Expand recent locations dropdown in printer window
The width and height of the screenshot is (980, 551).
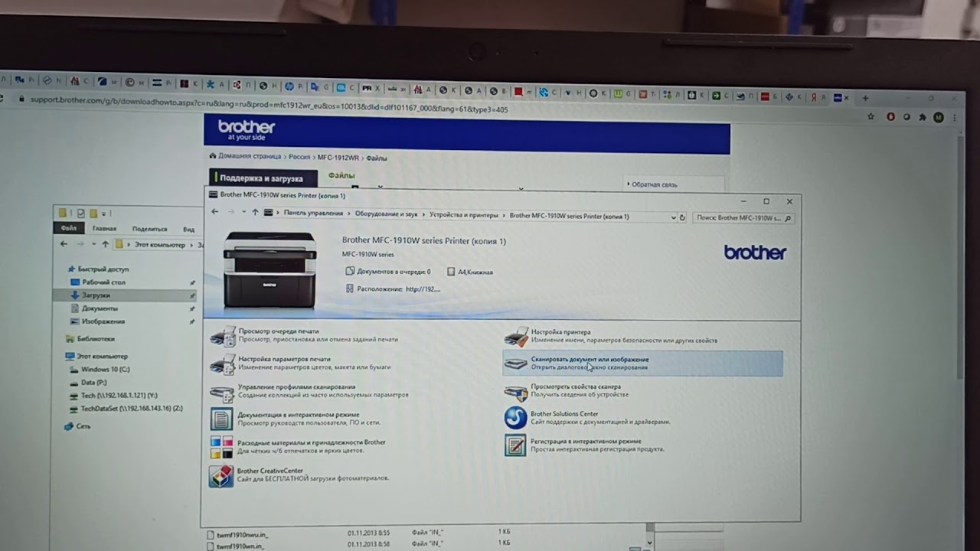[x=243, y=212]
